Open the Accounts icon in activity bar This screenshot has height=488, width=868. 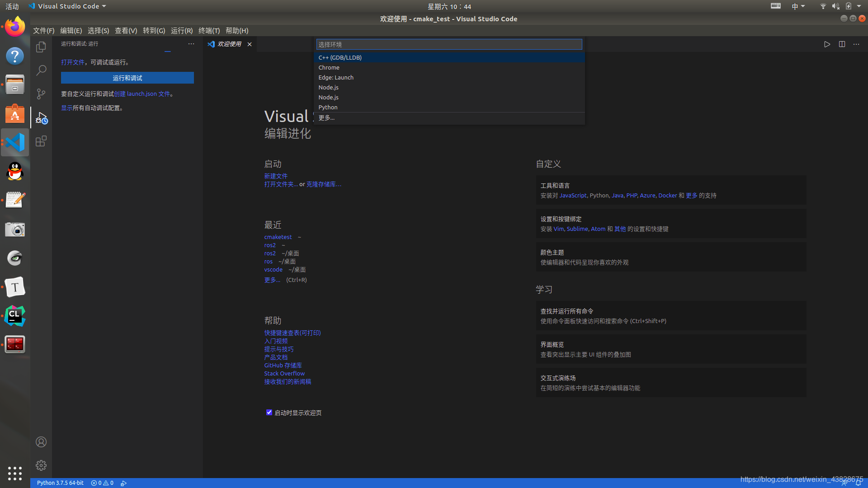pyautogui.click(x=41, y=442)
